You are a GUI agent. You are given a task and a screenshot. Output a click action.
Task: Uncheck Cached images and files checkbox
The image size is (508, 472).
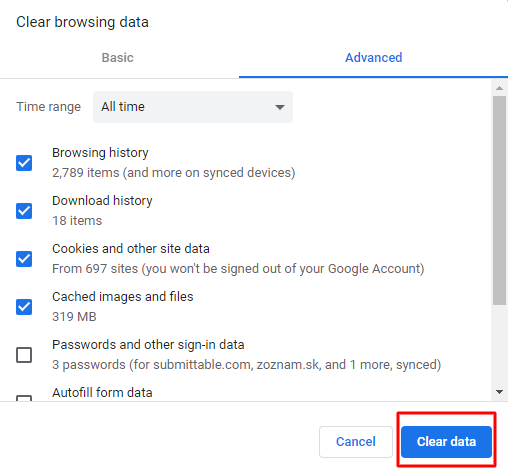[24, 307]
